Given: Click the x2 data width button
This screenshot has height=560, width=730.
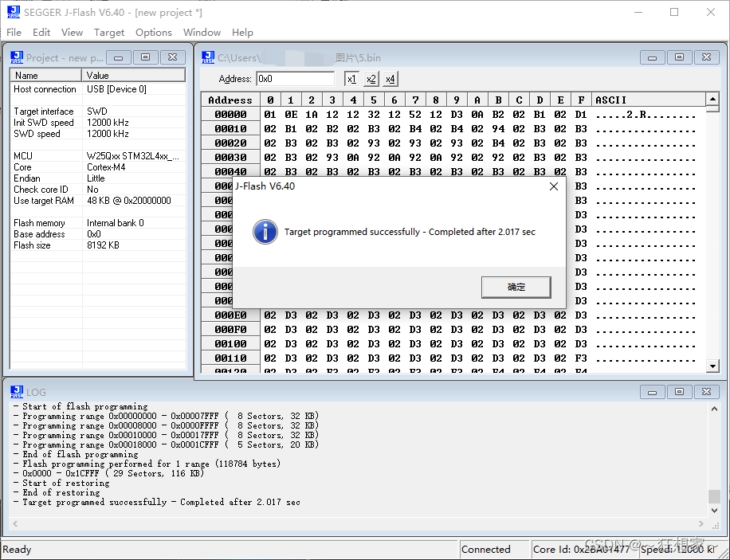Looking at the screenshot, I should (371, 79).
